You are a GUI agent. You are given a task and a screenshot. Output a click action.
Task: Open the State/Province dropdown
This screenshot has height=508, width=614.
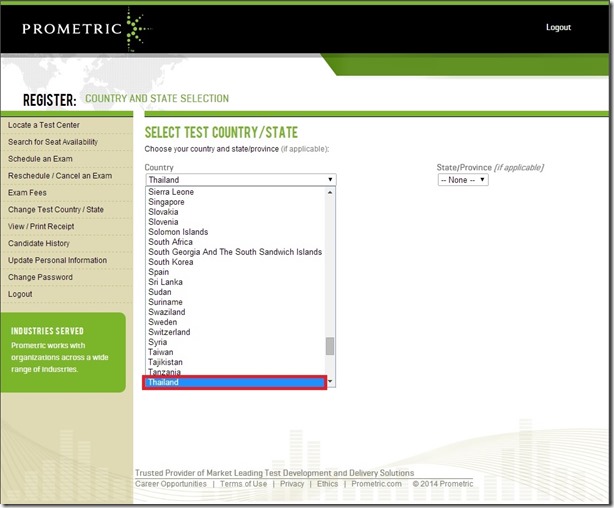click(463, 180)
